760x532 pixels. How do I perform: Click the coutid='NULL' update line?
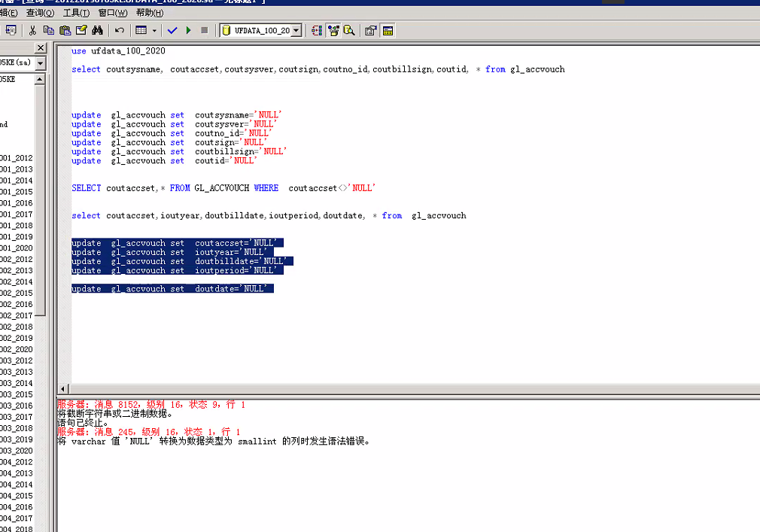click(164, 161)
